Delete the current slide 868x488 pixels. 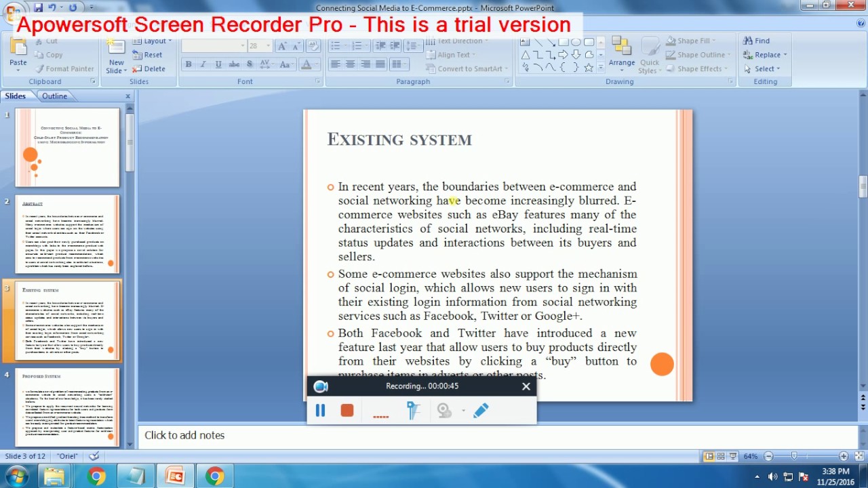[x=149, y=68]
